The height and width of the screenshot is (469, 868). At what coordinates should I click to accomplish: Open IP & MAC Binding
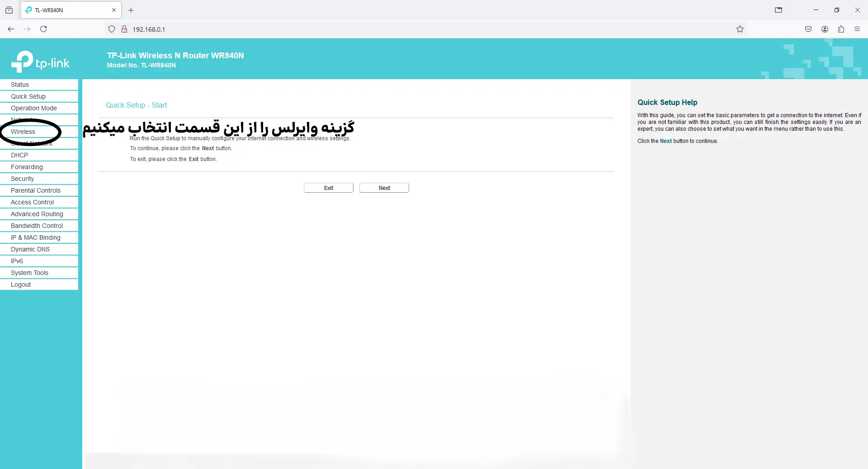pyautogui.click(x=39, y=237)
